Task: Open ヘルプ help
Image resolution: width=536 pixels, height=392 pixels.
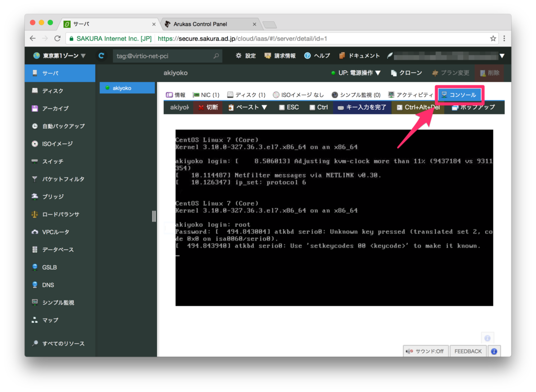Action: click(317, 55)
